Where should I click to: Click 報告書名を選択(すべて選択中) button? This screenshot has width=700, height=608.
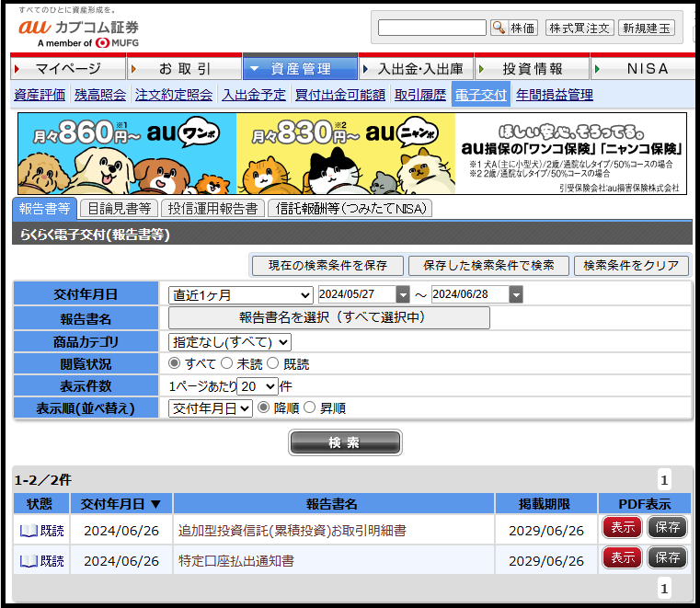pos(329,318)
